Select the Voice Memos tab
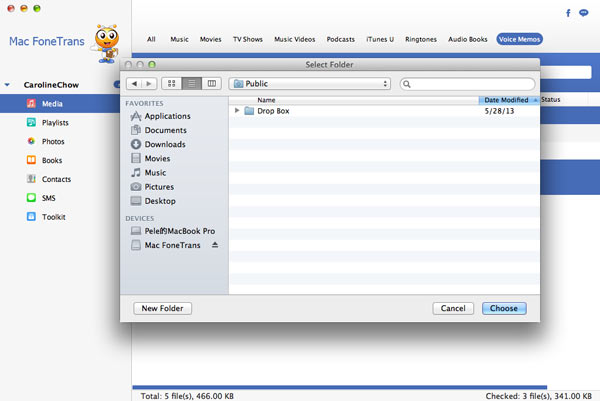The image size is (600, 401). click(x=519, y=39)
